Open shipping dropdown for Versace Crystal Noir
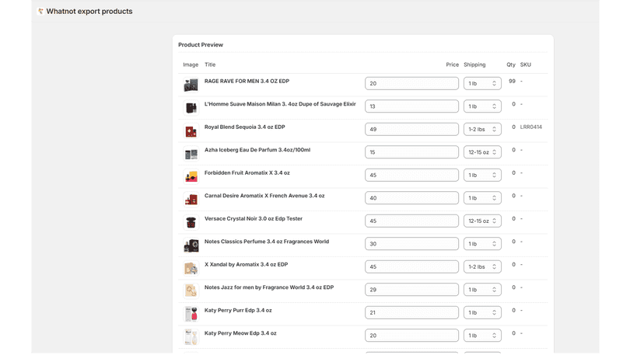Viewport: 644px width, 362px height. coord(482,221)
